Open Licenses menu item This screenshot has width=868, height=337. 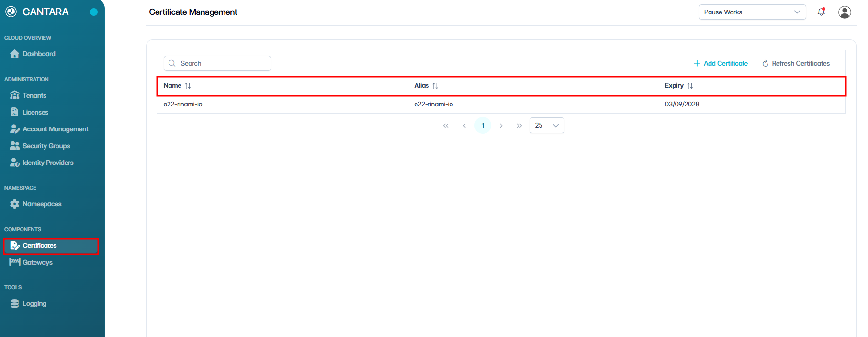tap(35, 112)
